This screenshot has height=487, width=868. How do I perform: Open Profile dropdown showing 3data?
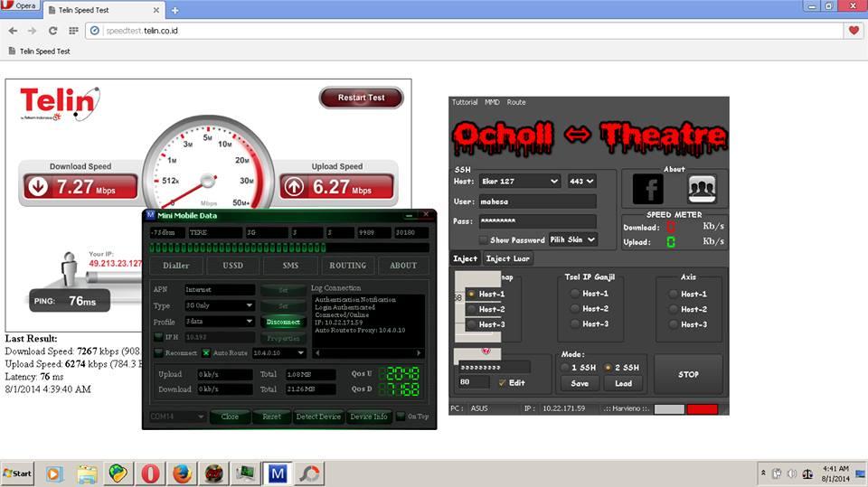(219, 322)
